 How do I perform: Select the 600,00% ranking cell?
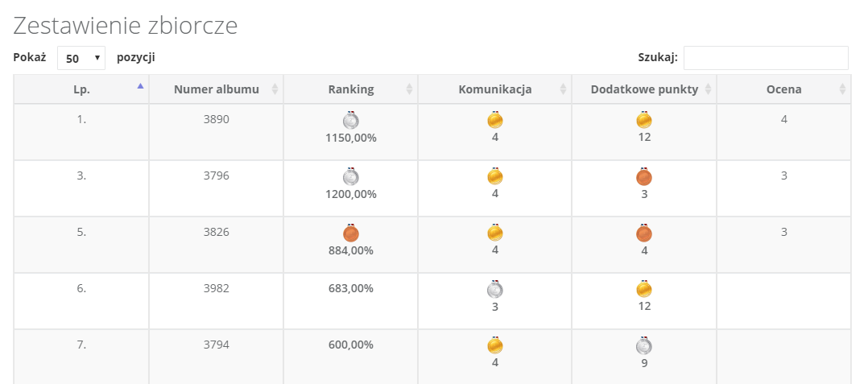[x=351, y=357]
